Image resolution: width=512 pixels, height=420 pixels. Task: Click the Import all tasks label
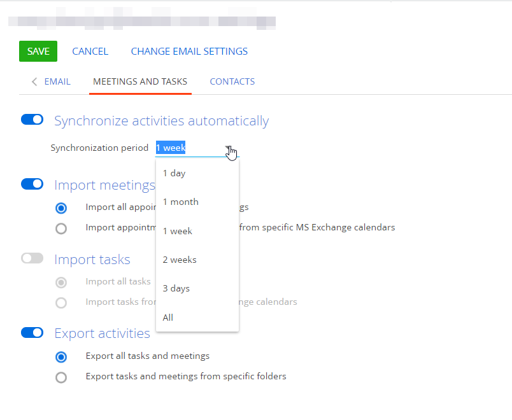click(x=118, y=281)
